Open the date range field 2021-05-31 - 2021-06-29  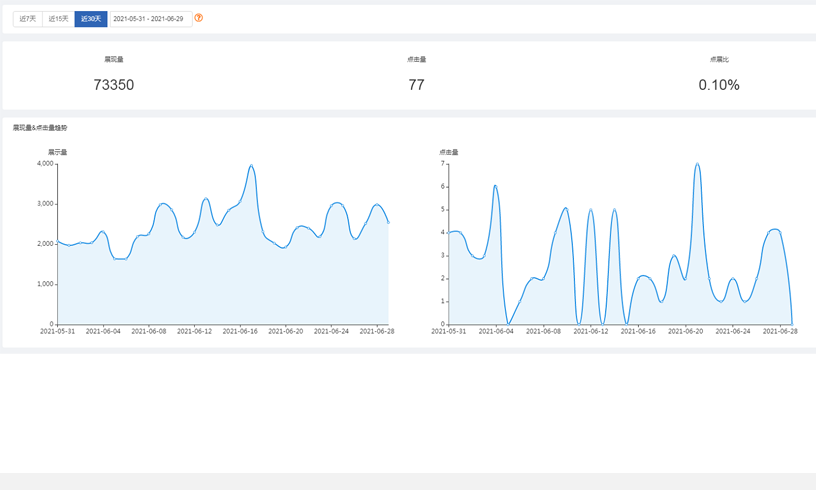[x=151, y=19]
